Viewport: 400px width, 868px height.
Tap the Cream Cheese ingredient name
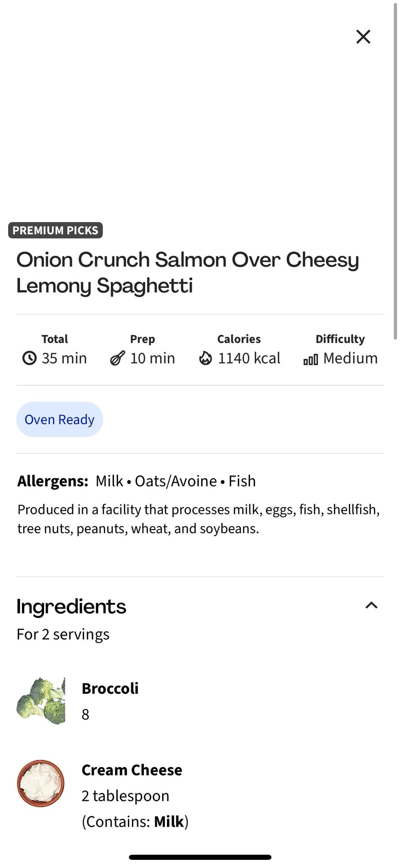tap(132, 770)
